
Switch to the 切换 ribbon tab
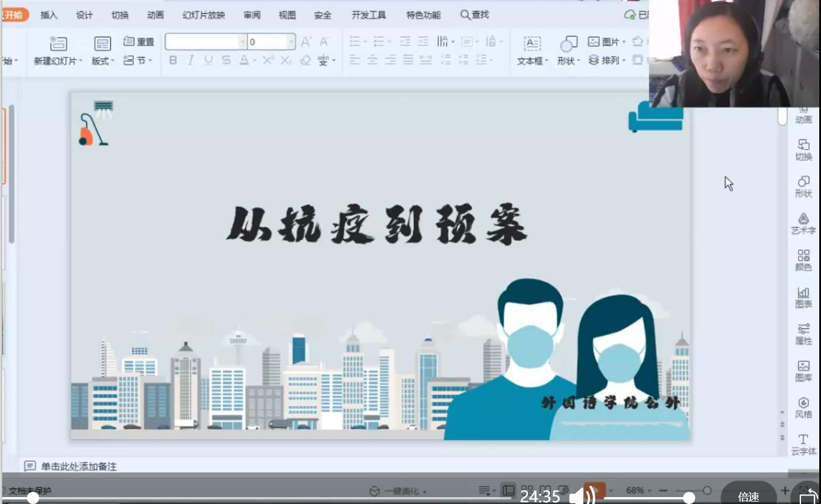coord(120,15)
